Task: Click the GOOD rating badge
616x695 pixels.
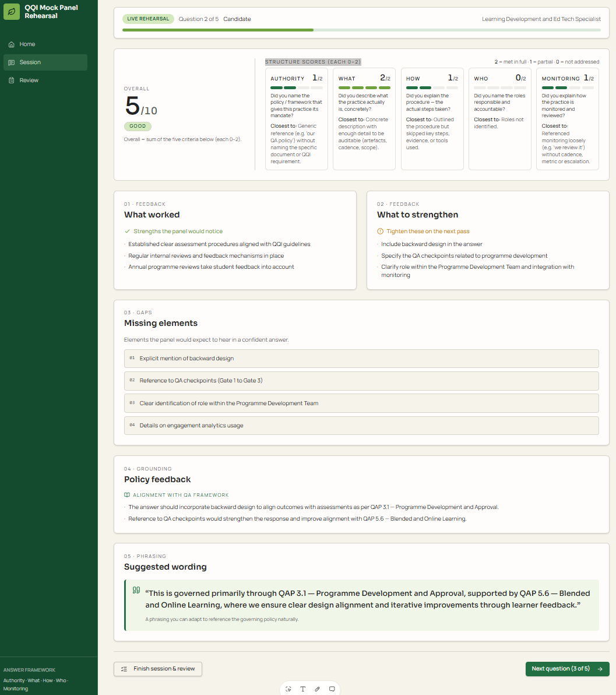Action: coord(138,127)
